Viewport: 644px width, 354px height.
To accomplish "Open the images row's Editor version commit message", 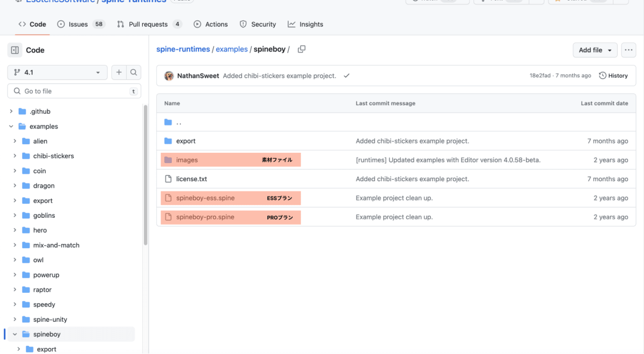I will pos(448,160).
